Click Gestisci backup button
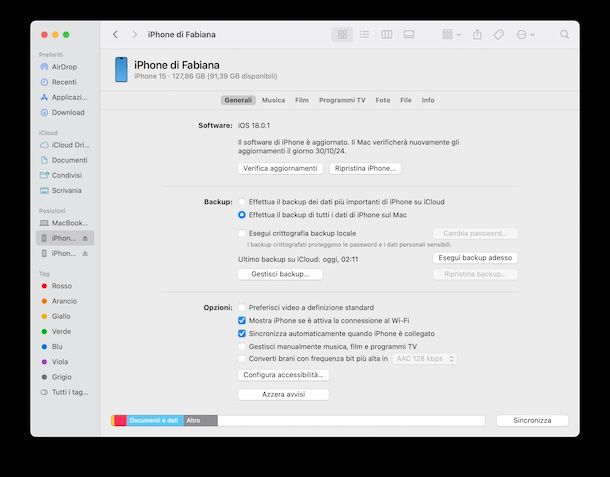Image resolution: width=610 pixels, height=477 pixels. point(280,274)
